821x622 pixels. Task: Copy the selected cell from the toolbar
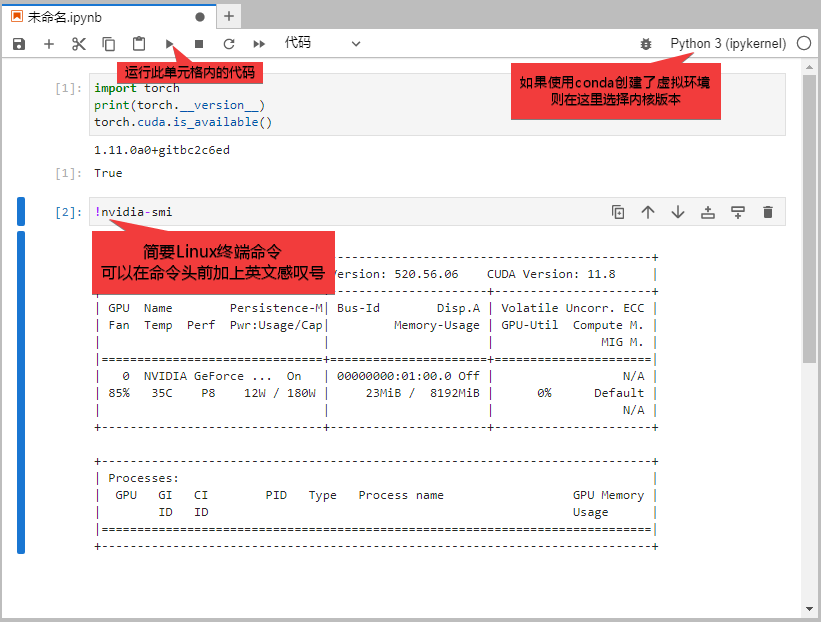(109, 44)
